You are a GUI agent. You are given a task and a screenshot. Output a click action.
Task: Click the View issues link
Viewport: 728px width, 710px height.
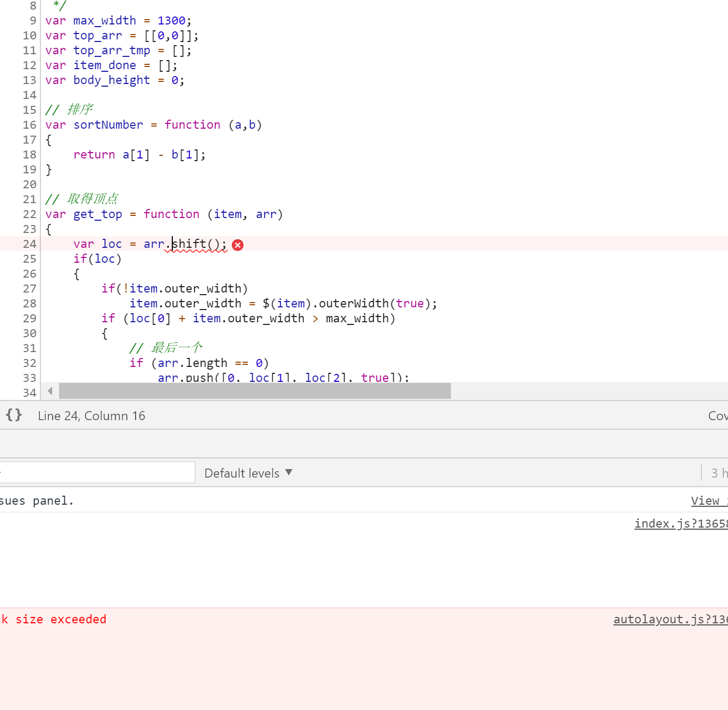(x=708, y=501)
